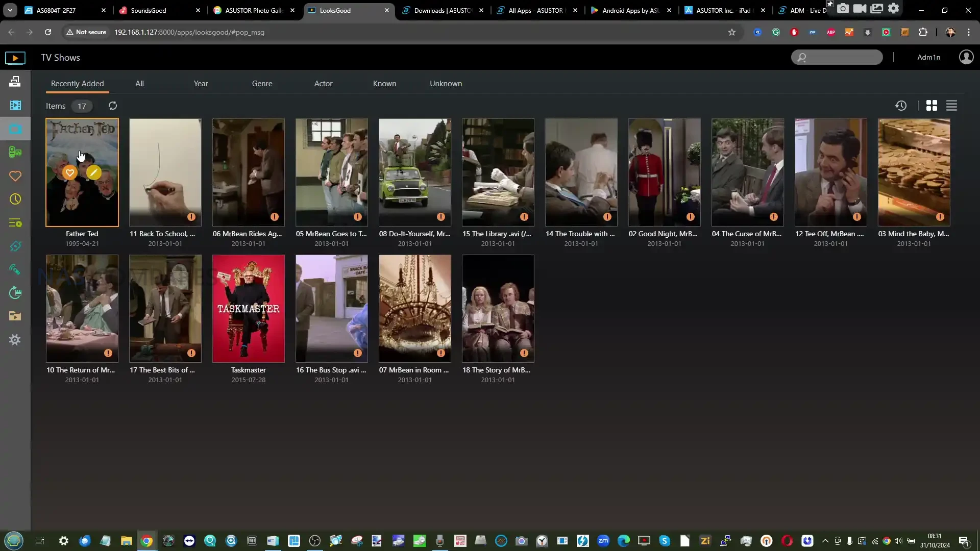The height and width of the screenshot is (551, 980).
Task: Open the sort history clock menu
Action: coord(901,106)
